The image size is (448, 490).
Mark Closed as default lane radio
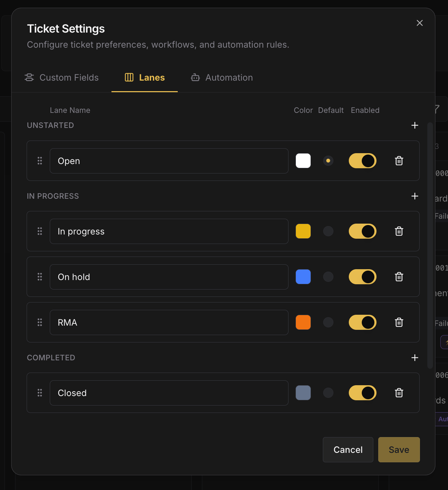[x=328, y=393]
